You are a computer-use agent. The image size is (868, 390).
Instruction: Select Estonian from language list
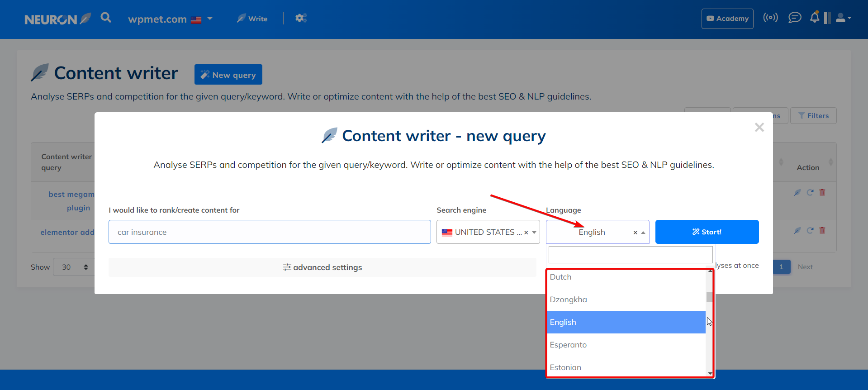626,367
